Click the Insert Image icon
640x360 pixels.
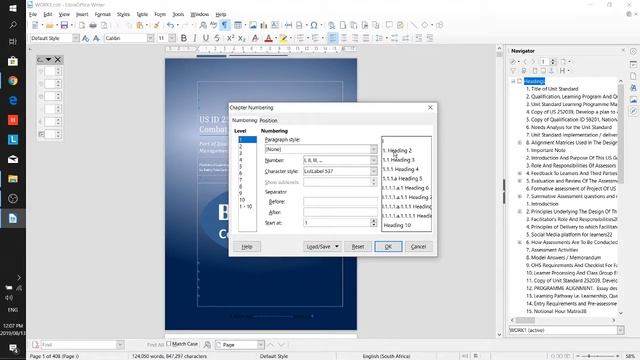tap(253, 25)
